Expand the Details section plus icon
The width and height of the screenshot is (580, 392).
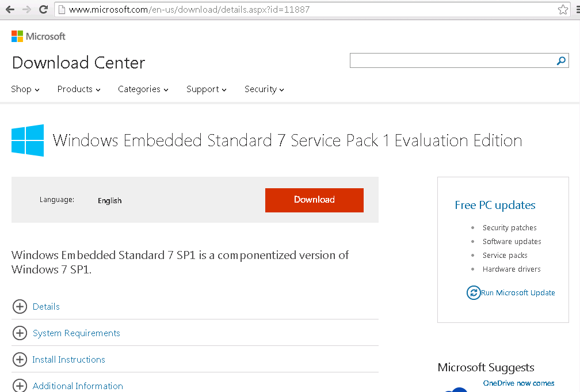[x=20, y=306]
